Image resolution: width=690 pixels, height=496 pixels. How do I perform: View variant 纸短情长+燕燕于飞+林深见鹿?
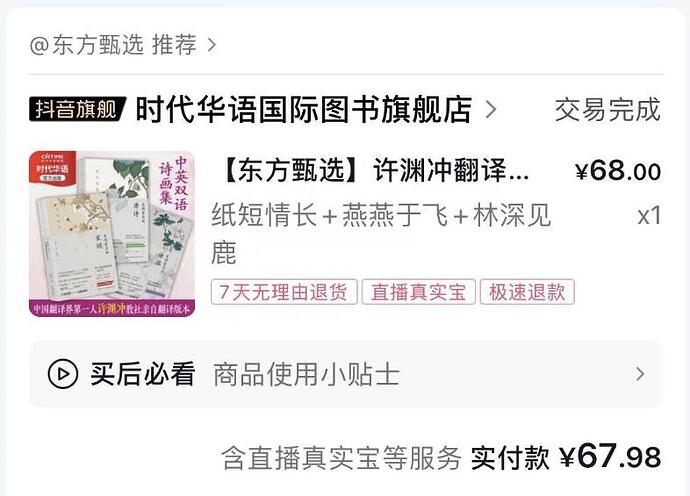381,233
